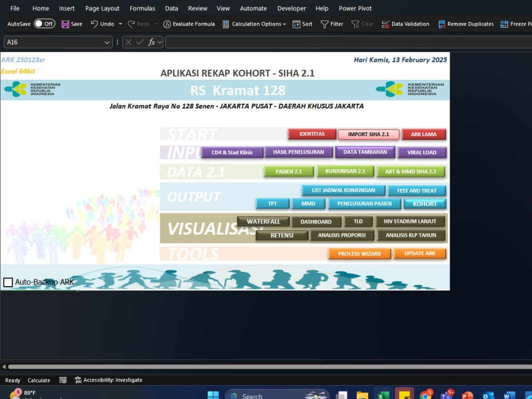Click Remove Duplicates icon
This screenshot has height=399, width=532.
442,24
